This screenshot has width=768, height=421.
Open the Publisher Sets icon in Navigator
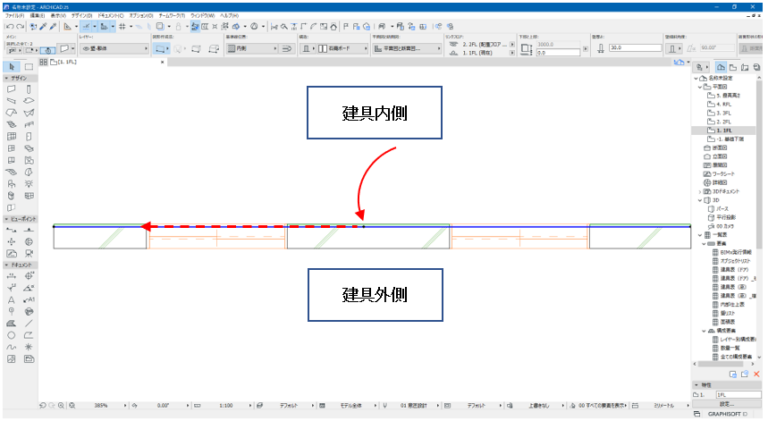click(x=757, y=67)
